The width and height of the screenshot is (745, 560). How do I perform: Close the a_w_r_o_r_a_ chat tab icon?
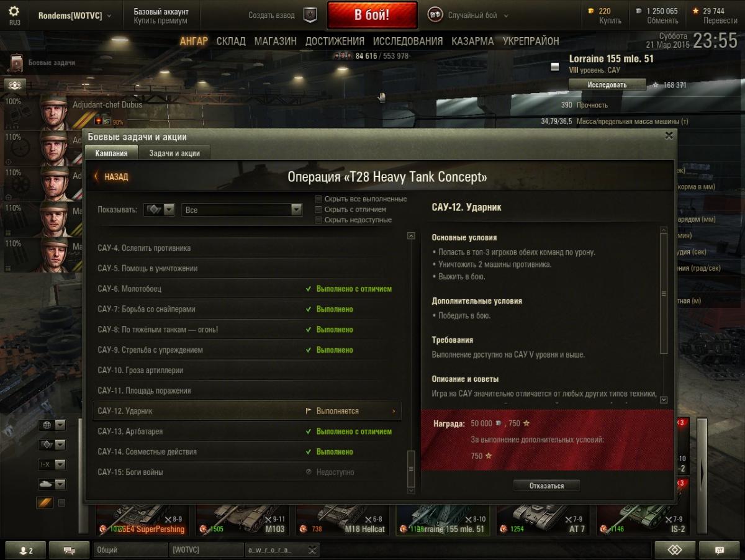[x=312, y=549]
